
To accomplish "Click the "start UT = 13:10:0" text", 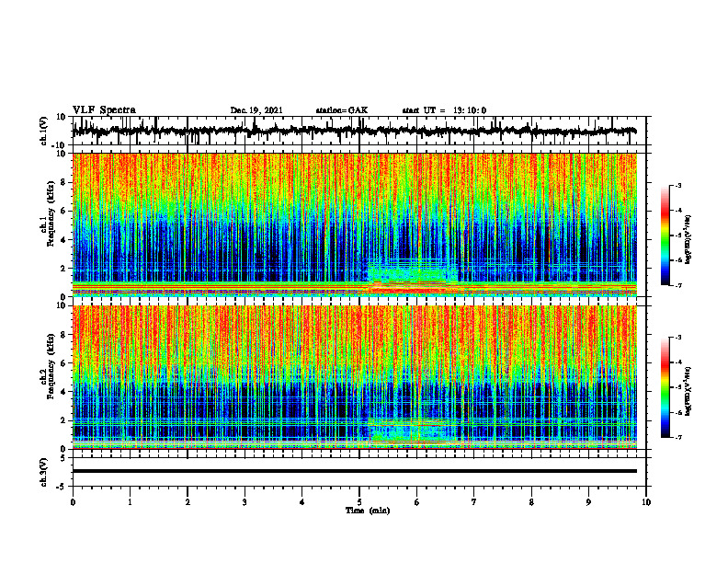I will point(444,110).
